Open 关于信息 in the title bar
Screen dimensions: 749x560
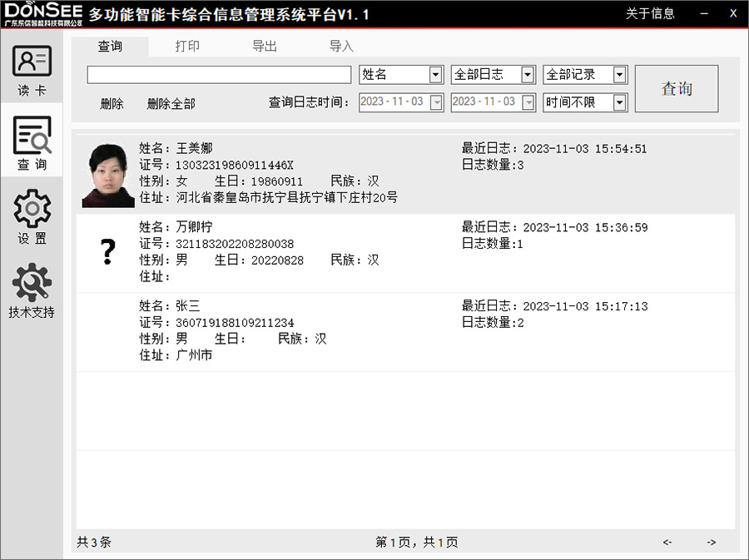[652, 13]
